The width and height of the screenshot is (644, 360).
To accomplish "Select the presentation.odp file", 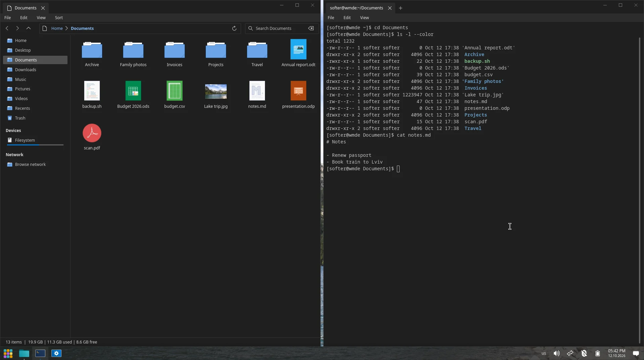I will tap(298, 91).
